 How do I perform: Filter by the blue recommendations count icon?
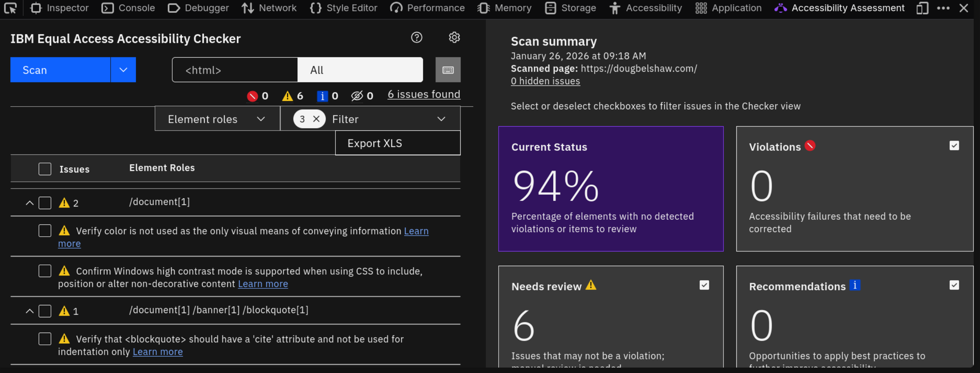[x=327, y=96]
